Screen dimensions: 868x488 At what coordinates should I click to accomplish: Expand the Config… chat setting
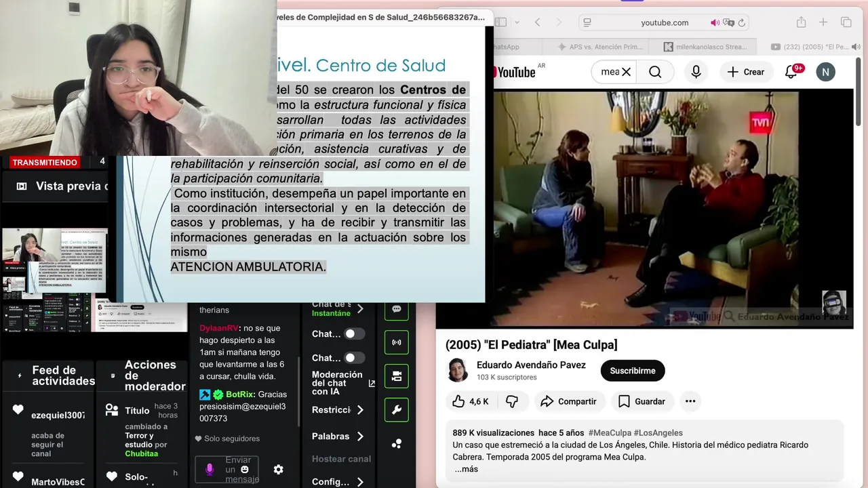(x=360, y=482)
